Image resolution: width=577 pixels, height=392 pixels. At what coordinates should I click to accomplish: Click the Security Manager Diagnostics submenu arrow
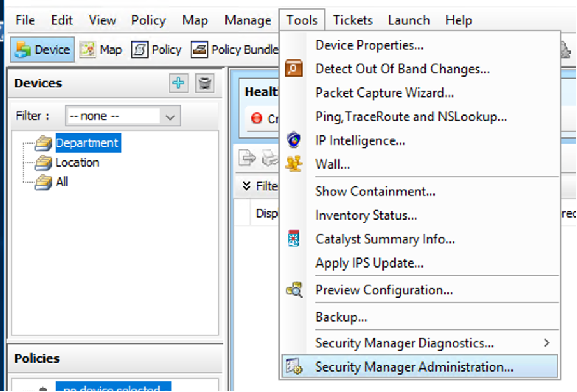(547, 343)
